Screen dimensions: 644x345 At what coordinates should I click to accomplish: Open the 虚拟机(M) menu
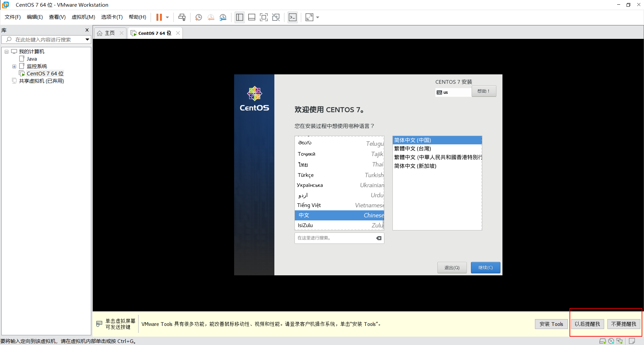pos(84,17)
